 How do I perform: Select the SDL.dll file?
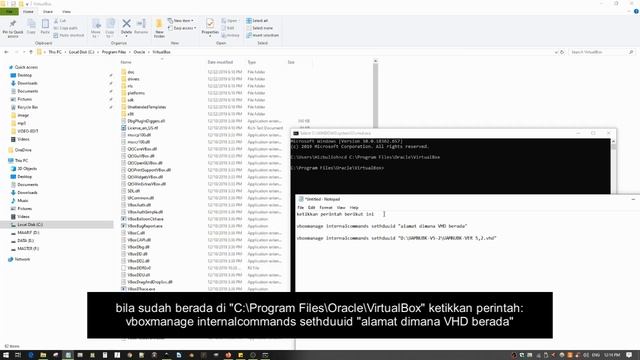pos(133,191)
